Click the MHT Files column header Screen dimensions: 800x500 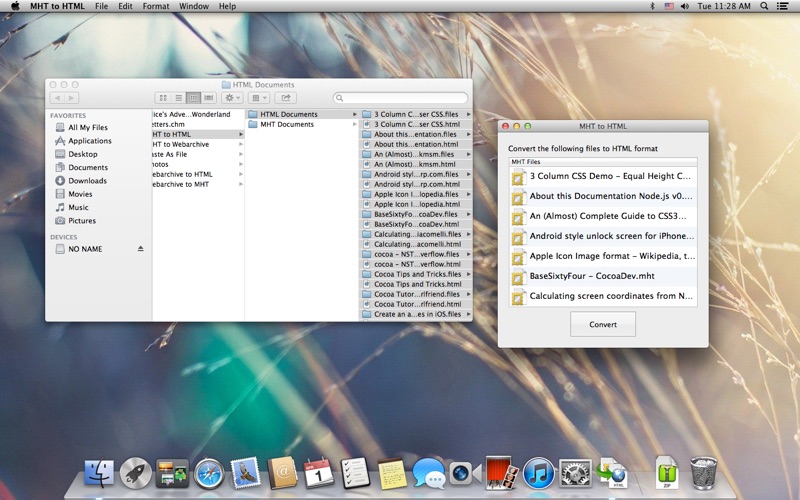coord(603,162)
